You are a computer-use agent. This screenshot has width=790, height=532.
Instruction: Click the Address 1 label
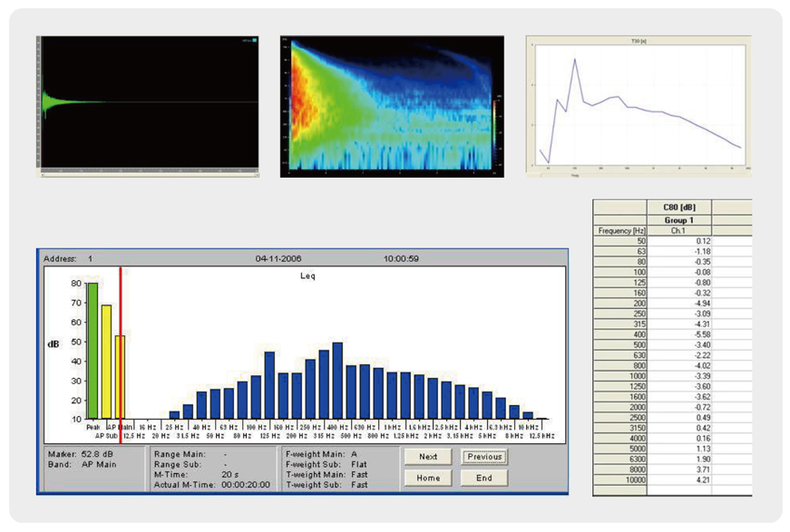pos(68,258)
